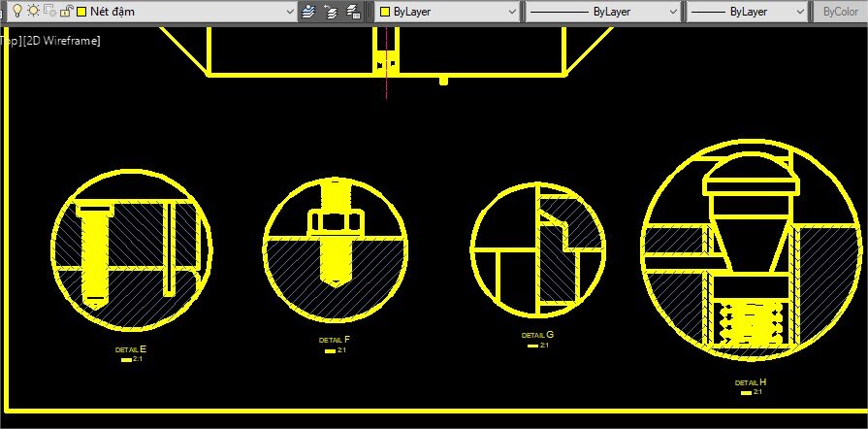Pick the DETAIL H label text

[751, 382]
